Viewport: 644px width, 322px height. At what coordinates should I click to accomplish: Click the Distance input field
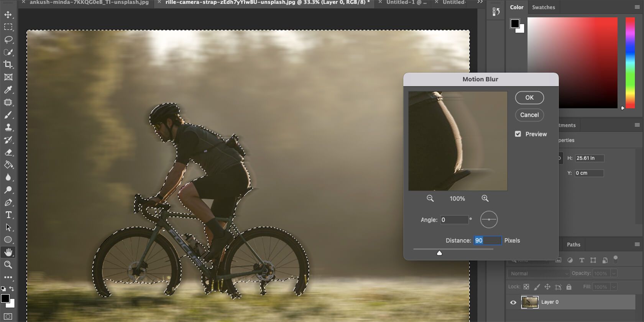click(487, 240)
